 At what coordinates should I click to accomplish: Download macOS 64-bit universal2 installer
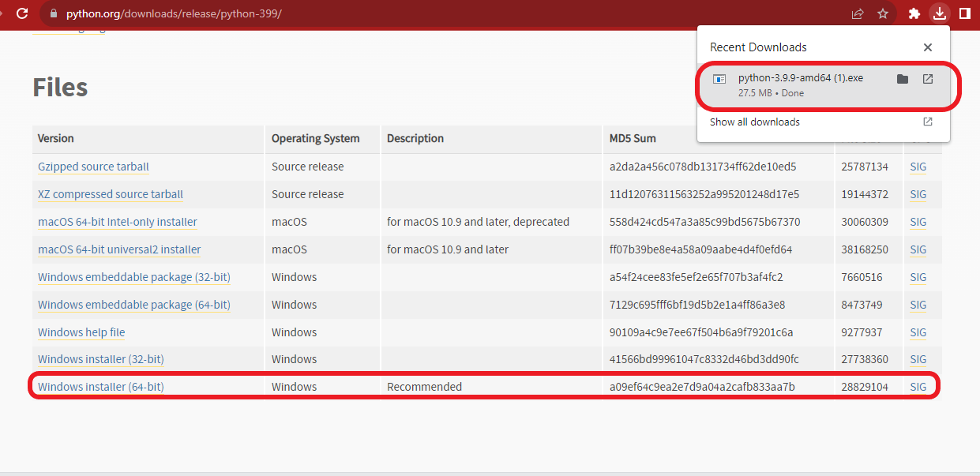[119, 249]
